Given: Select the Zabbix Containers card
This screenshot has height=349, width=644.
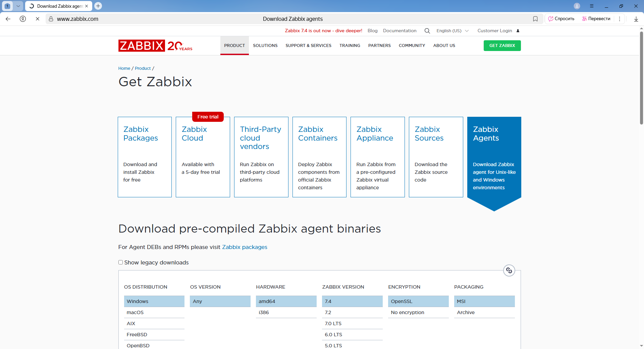Looking at the screenshot, I should coord(319,157).
